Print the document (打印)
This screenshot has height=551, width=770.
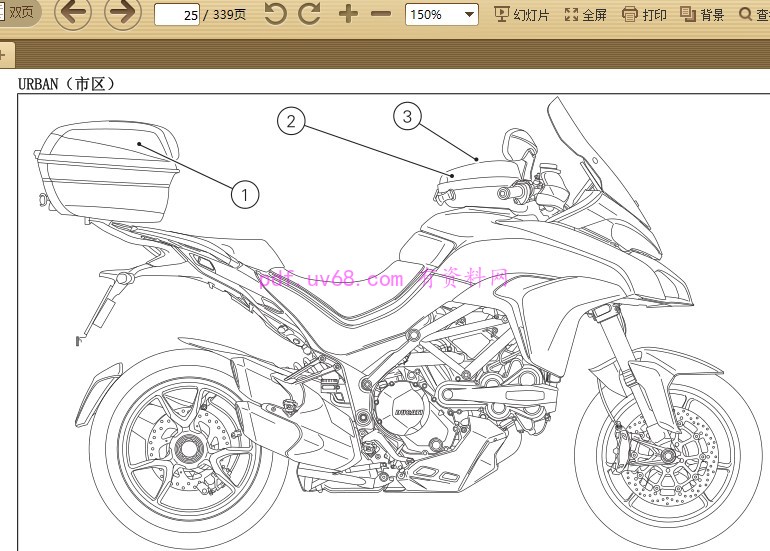point(645,14)
